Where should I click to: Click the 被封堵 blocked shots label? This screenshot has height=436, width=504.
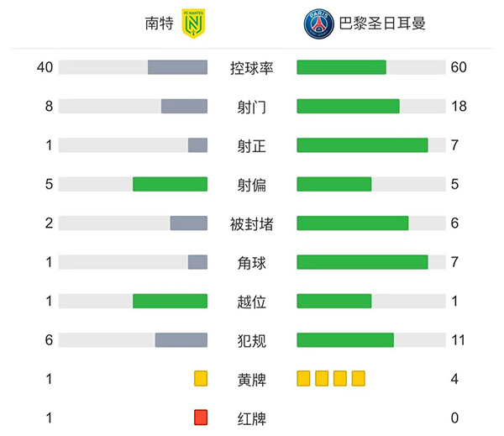[252, 223]
